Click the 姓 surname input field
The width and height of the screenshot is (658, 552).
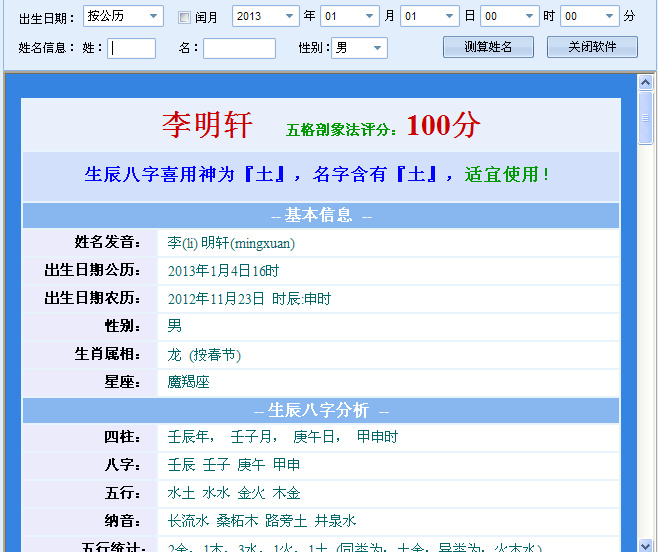[132, 48]
